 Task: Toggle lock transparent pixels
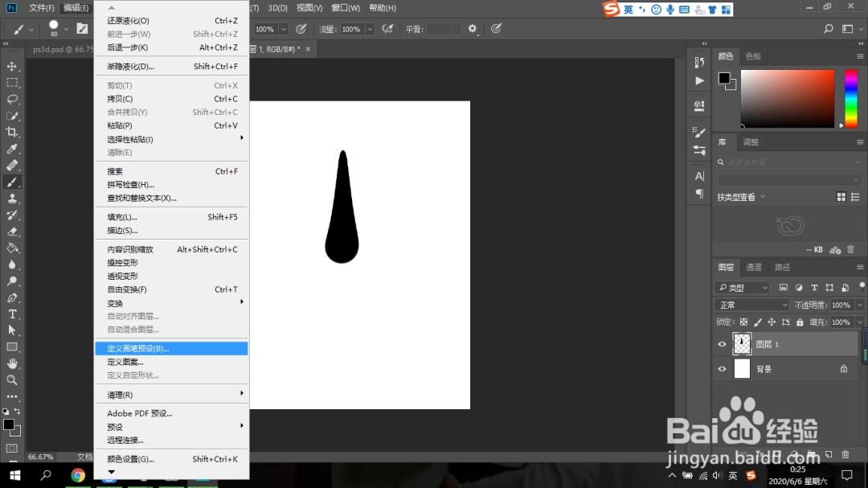click(x=743, y=322)
